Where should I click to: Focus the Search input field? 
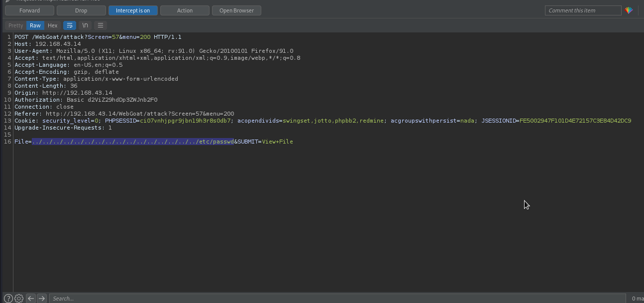(337, 299)
